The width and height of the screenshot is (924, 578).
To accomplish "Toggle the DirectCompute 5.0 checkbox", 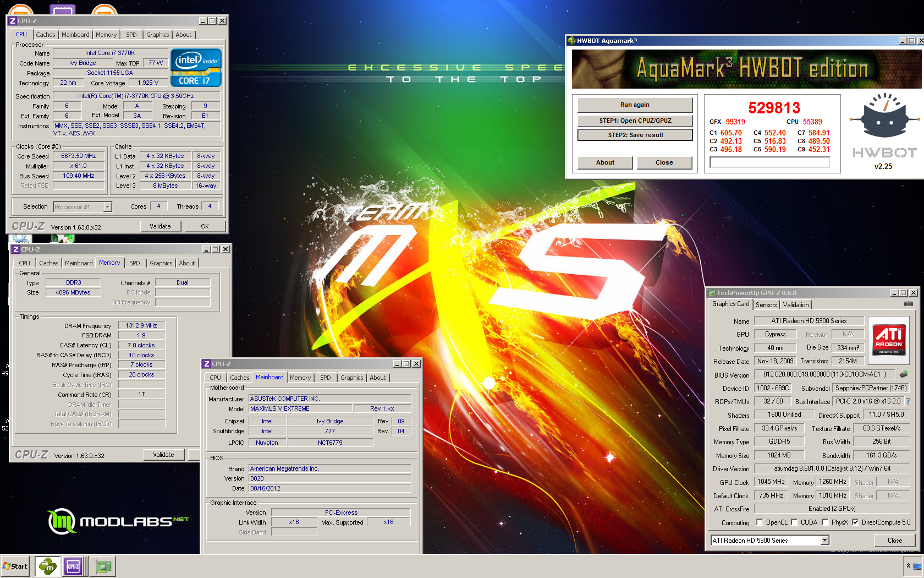I will (x=855, y=522).
